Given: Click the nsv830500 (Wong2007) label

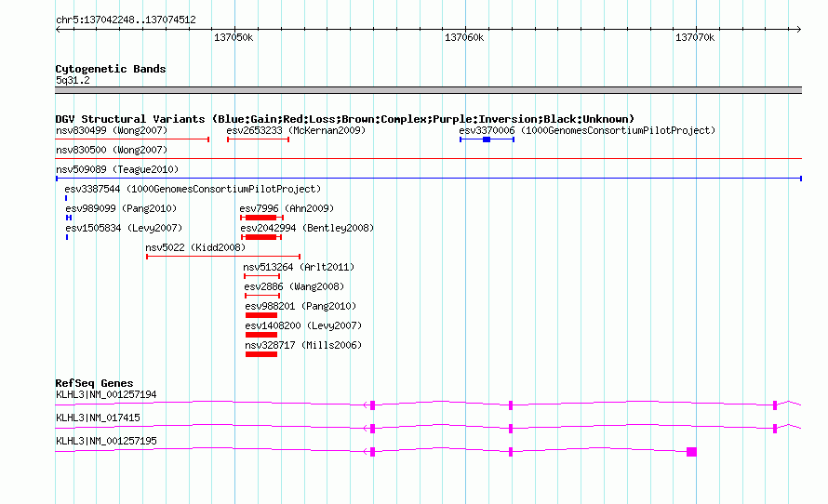Looking at the screenshot, I should click(x=112, y=150).
